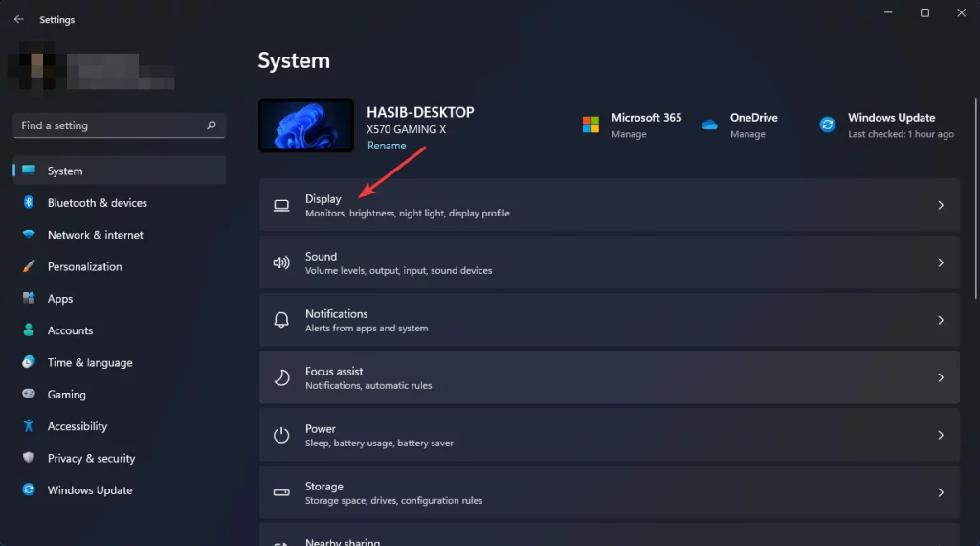Open Notifications settings row
Screen dimensions: 980x546
(610, 320)
